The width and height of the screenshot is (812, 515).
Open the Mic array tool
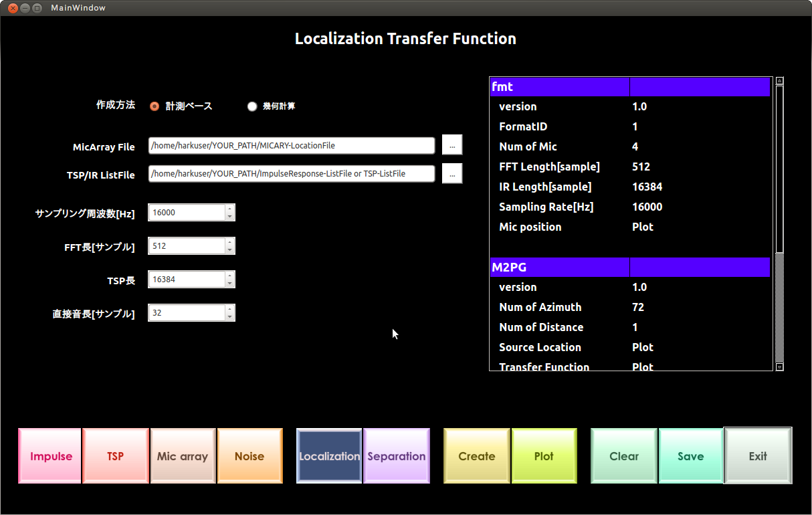[x=183, y=455]
